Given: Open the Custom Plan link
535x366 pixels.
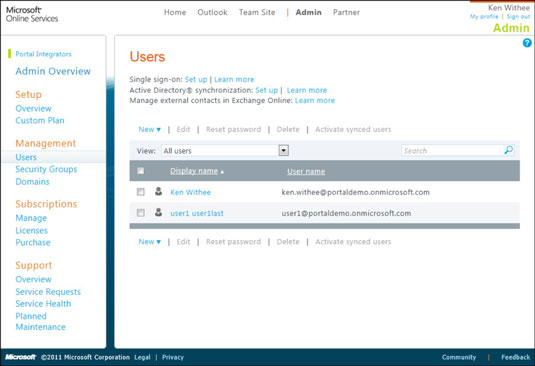Looking at the screenshot, I should 40,121.
